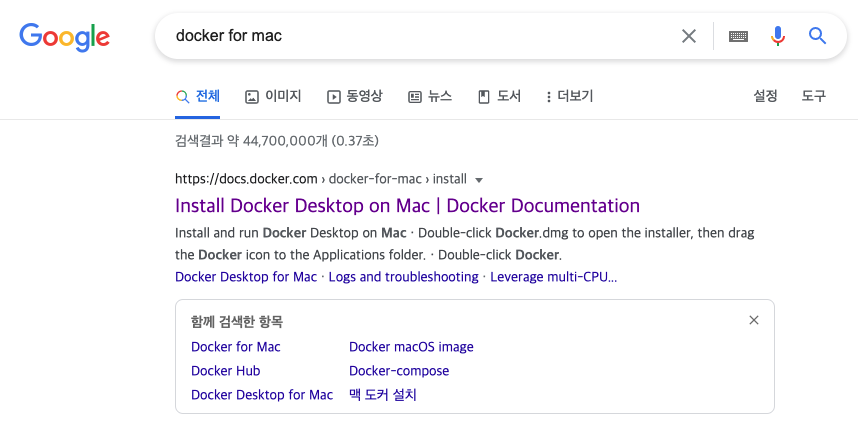
Task: Click the blue magnifier search button
Action: [818, 36]
